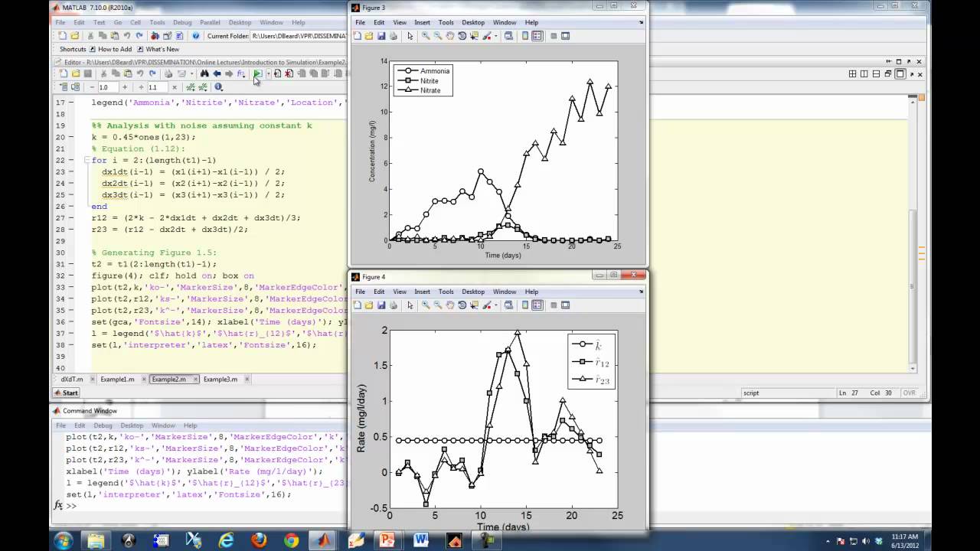Click Save figure icon in Figure 4 toolbar

(x=381, y=305)
